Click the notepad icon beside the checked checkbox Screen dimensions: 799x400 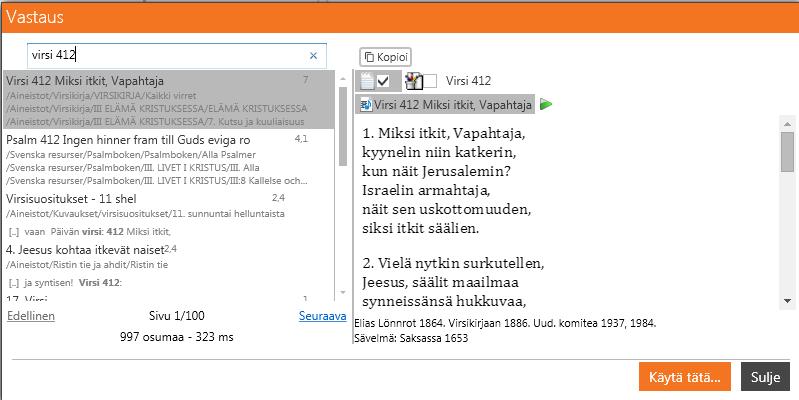(x=367, y=81)
